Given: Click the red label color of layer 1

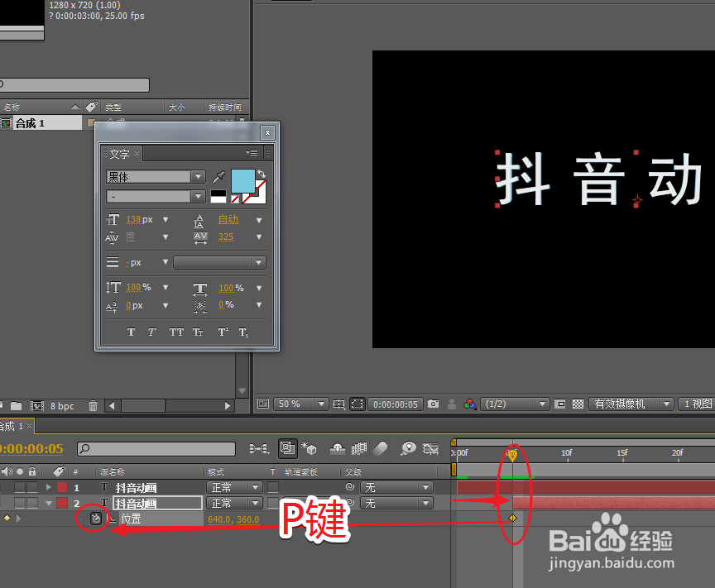Looking at the screenshot, I should [x=62, y=487].
